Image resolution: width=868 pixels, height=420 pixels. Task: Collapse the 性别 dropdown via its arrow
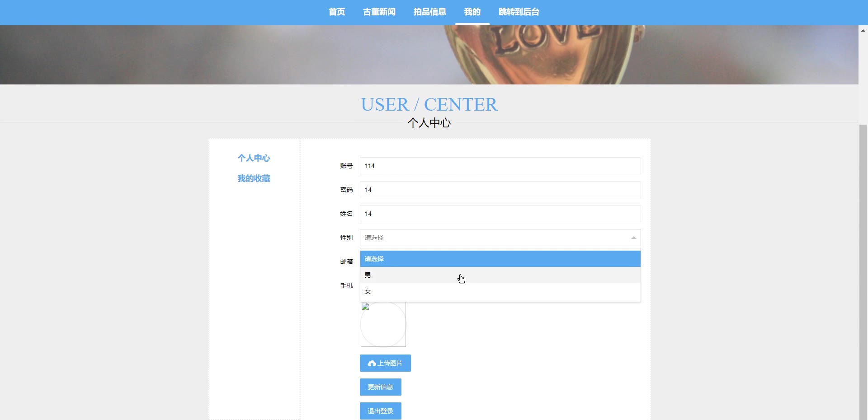pyautogui.click(x=633, y=238)
